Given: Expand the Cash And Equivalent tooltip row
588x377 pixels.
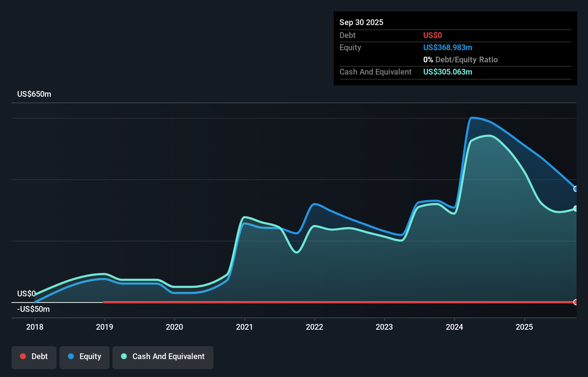Looking at the screenshot, I should tap(375, 72).
